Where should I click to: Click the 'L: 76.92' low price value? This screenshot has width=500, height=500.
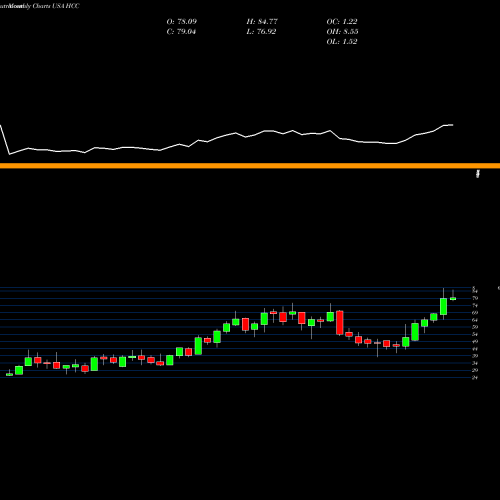(261, 32)
